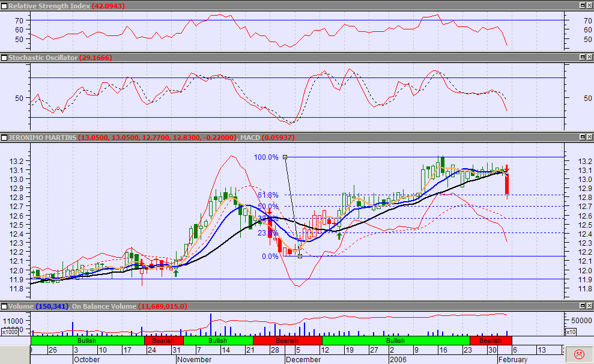594x364 pixels.
Task: Maximize the Volume inner window
Action: point(583,306)
